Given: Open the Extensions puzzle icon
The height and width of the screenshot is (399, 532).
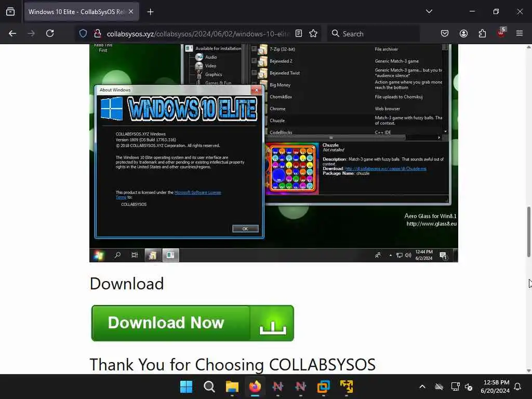Looking at the screenshot, I should point(482,33).
